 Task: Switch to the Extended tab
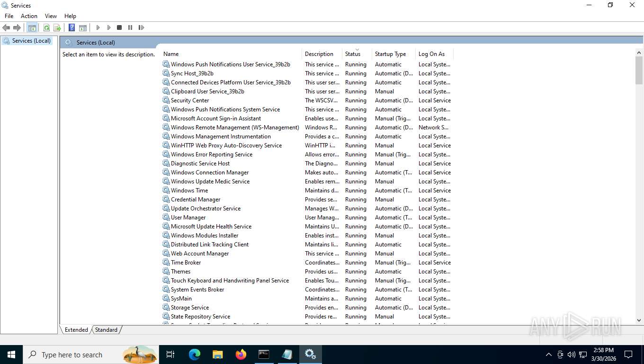coord(76,330)
